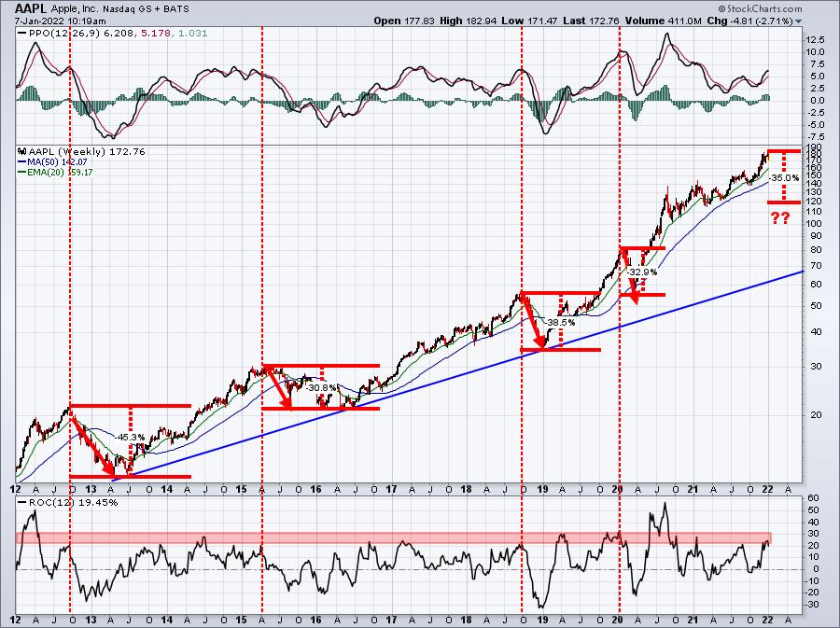This screenshot has height=628, width=840.
Task: Click the ROC(12) 19.45% legend
Action: (67, 502)
